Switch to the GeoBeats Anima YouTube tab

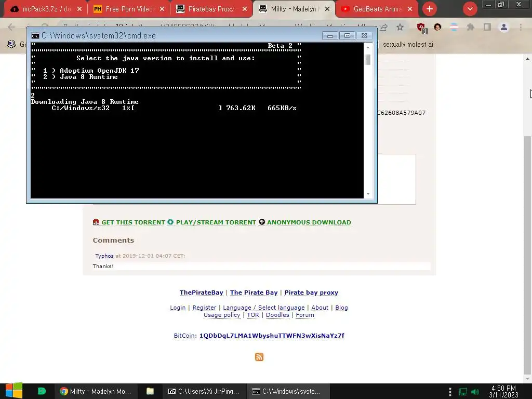376,9
